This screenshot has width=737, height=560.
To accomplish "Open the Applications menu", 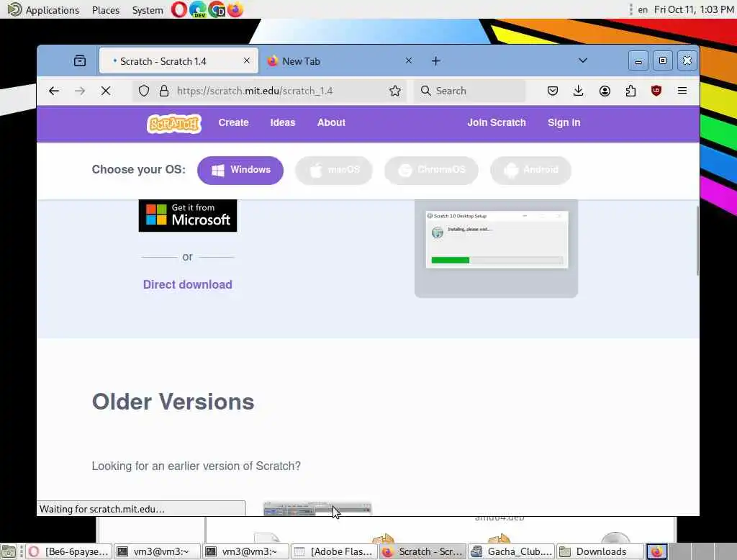I will (x=44, y=10).
